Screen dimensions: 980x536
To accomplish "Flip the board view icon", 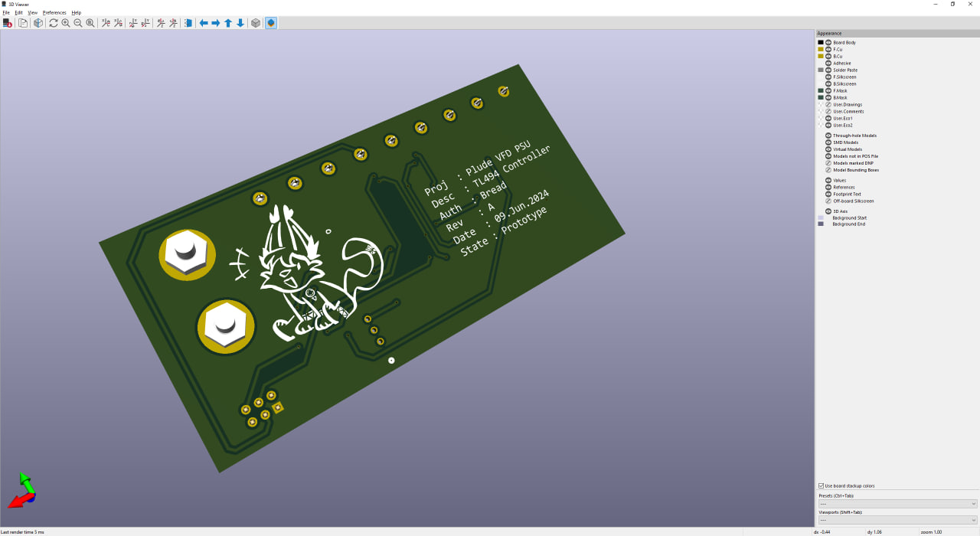I will pos(188,23).
